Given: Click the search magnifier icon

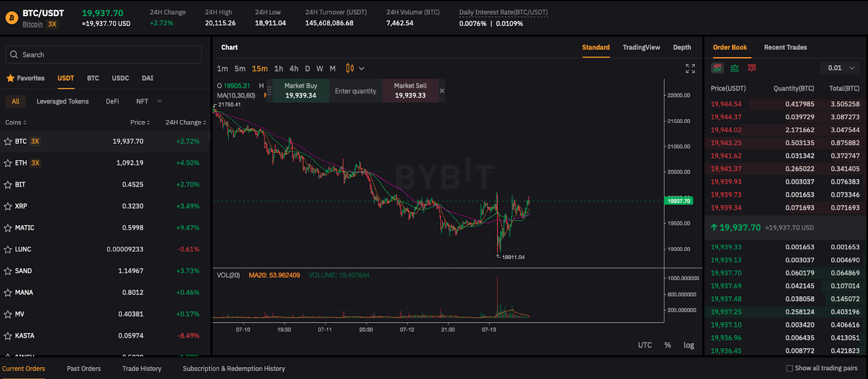Looking at the screenshot, I should 14,55.
